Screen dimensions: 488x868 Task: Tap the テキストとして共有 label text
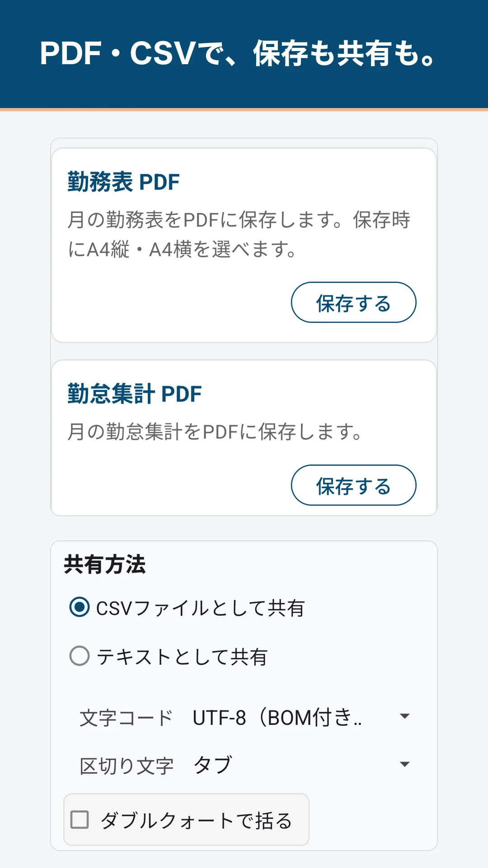click(x=182, y=656)
